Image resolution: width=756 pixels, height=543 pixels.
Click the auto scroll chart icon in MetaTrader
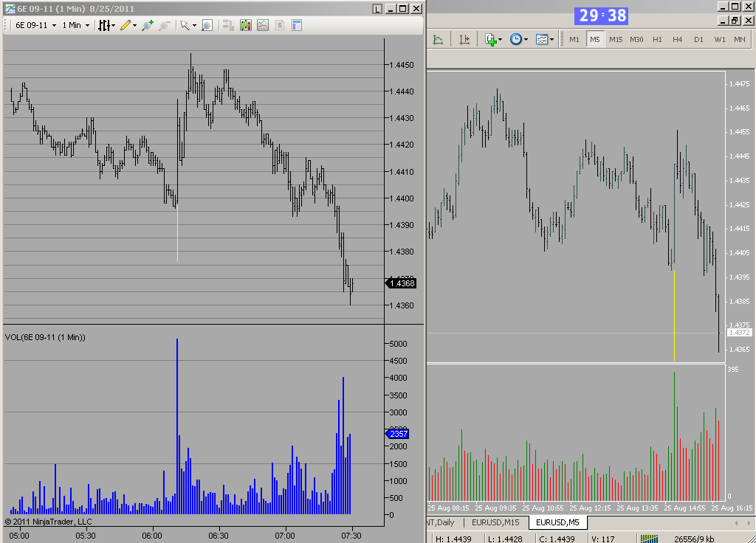[438, 40]
